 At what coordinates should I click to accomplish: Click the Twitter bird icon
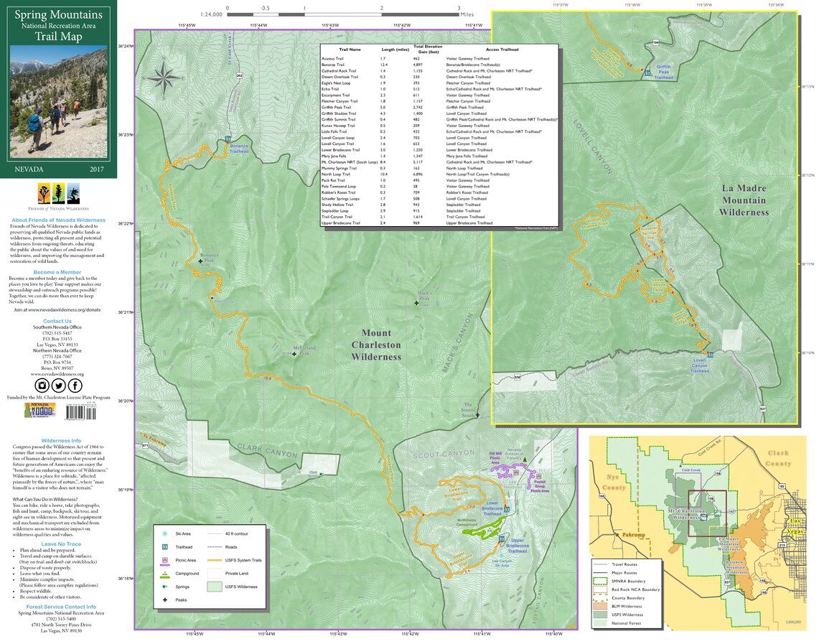(59, 386)
